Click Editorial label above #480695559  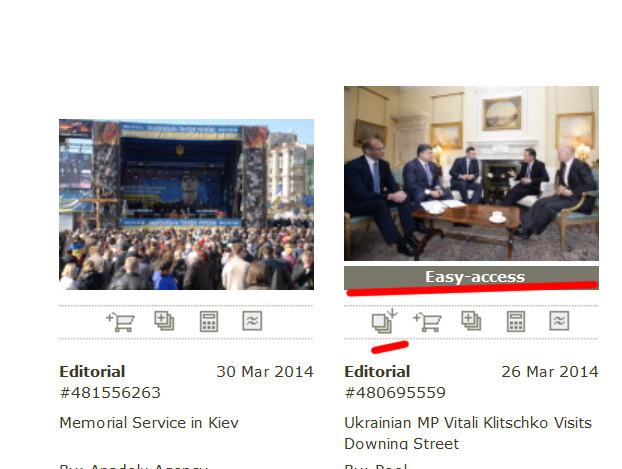coord(377,372)
